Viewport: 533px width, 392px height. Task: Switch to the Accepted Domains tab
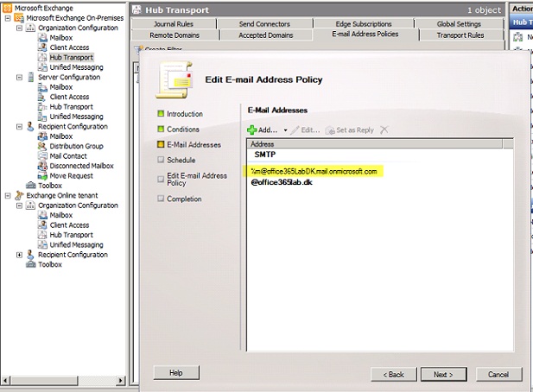(266, 35)
